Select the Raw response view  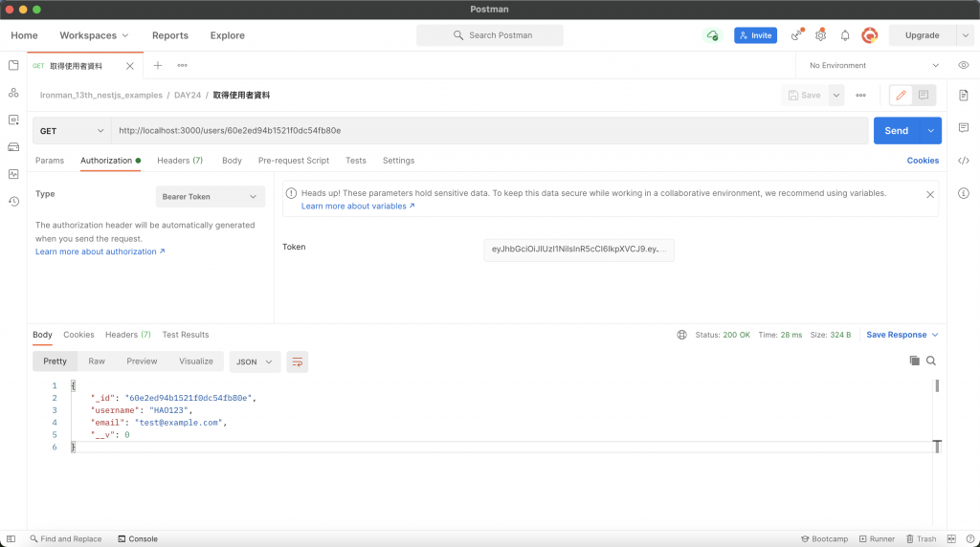tap(97, 361)
